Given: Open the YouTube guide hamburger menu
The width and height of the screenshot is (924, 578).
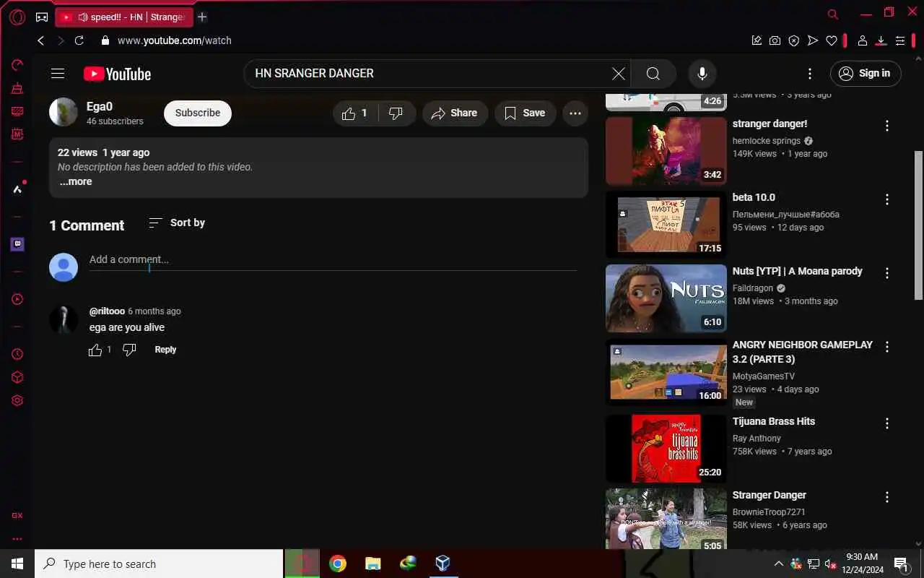Looking at the screenshot, I should pyautogui.click(x=58, y=74).
